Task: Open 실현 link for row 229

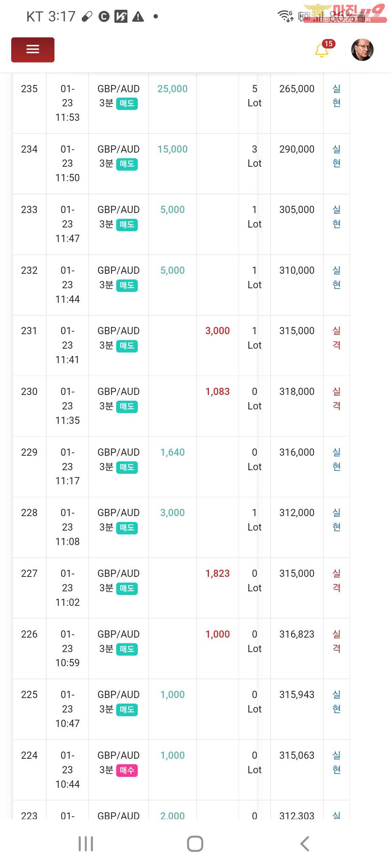Action: click(336, 459)
